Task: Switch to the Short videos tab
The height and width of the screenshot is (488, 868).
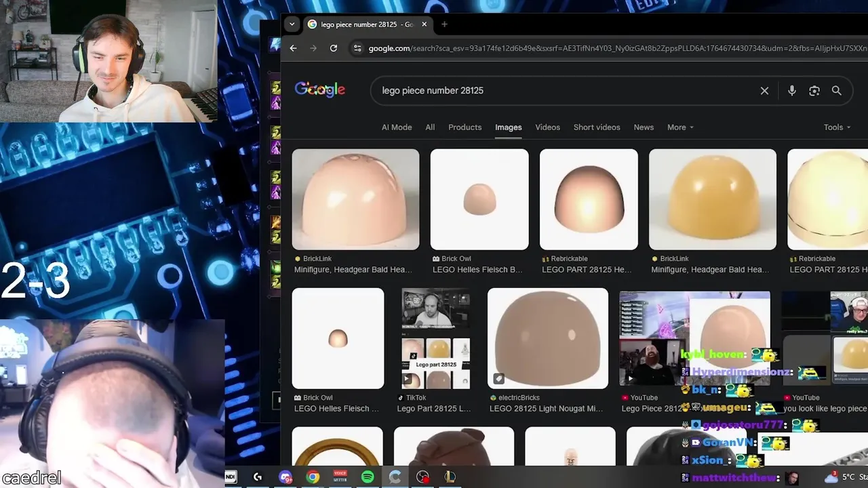Action: tap(597, 127)
